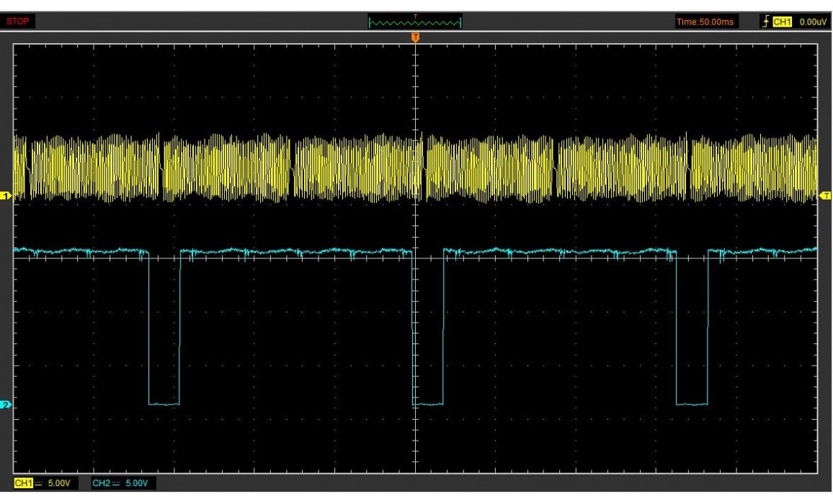The image size is (833, 504).
Task: Click the rising edge trigger icon
Action: tap(765, 22)
